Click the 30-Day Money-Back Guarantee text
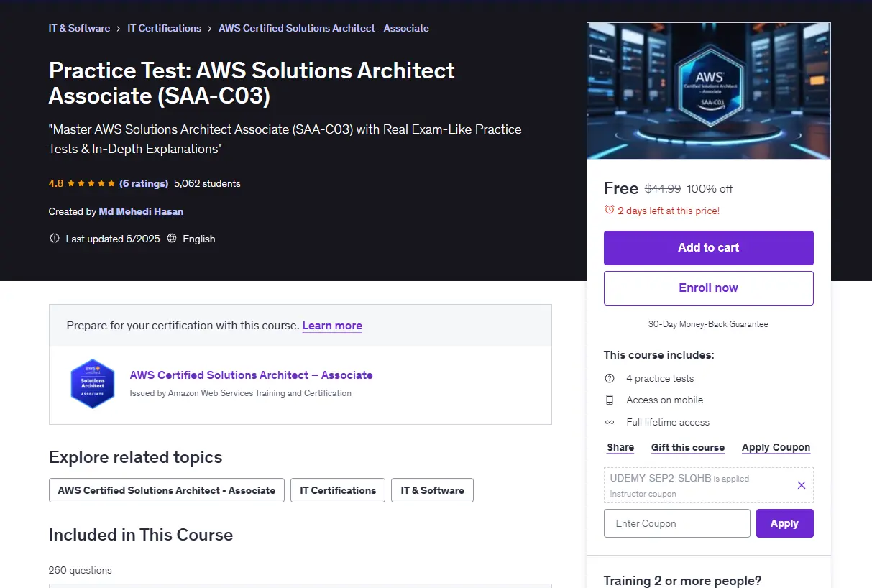 708,324
